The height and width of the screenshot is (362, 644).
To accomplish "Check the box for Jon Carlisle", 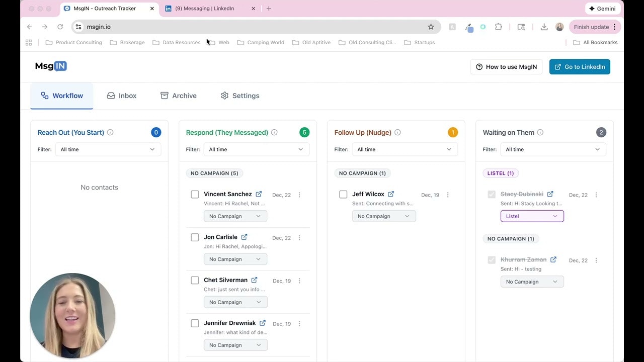I will (195, 237).
